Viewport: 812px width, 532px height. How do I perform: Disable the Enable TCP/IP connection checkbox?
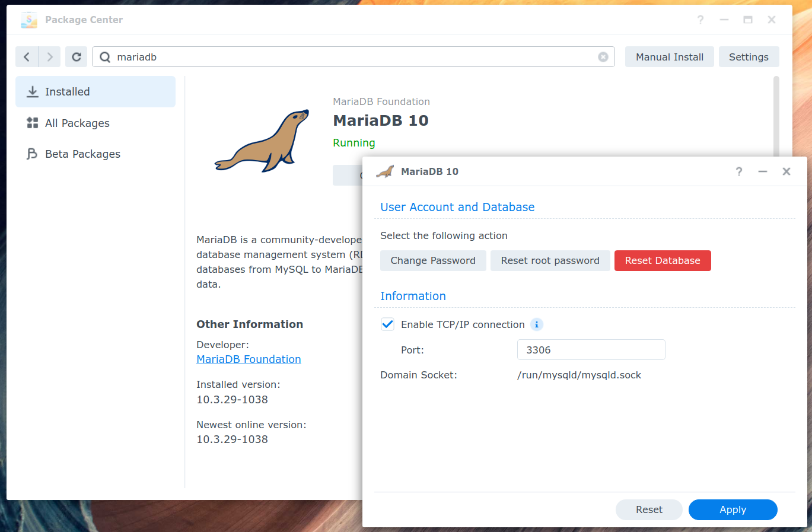click(x=387, y=324)
